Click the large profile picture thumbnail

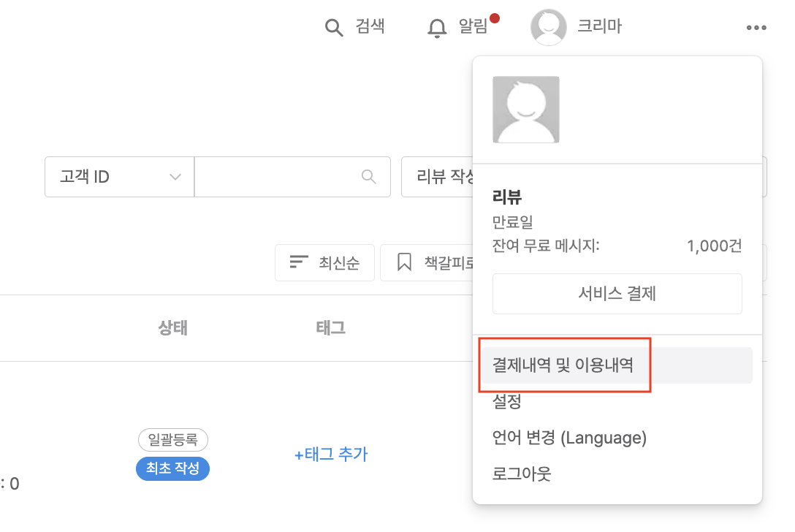[x=526, y=108]
